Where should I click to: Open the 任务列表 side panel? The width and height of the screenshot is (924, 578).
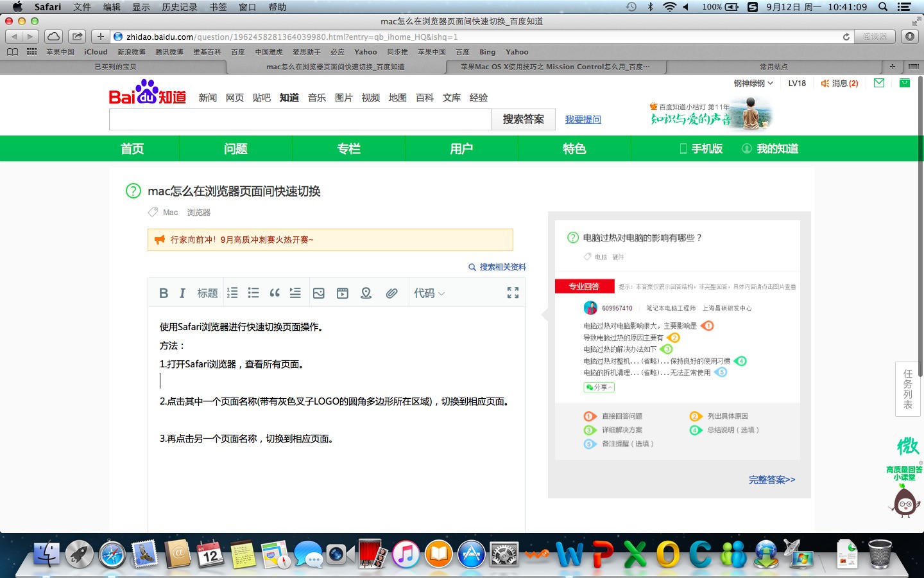(x=908, y=389)
